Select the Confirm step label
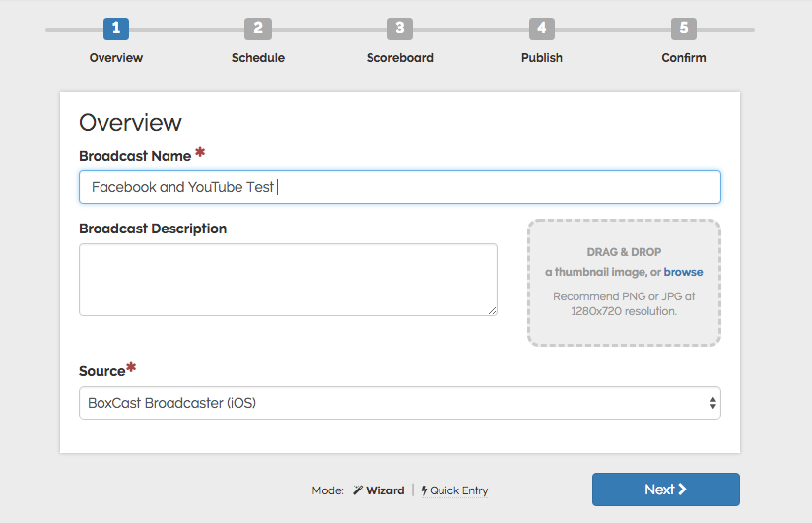The image size is (812, 523). click(x=683, y=58)
